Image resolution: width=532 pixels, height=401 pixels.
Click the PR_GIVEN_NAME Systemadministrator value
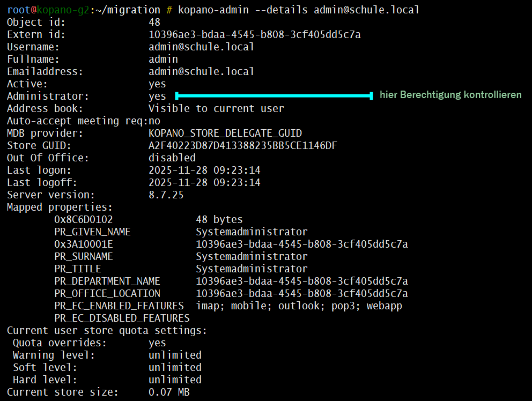tap(252, 232)
